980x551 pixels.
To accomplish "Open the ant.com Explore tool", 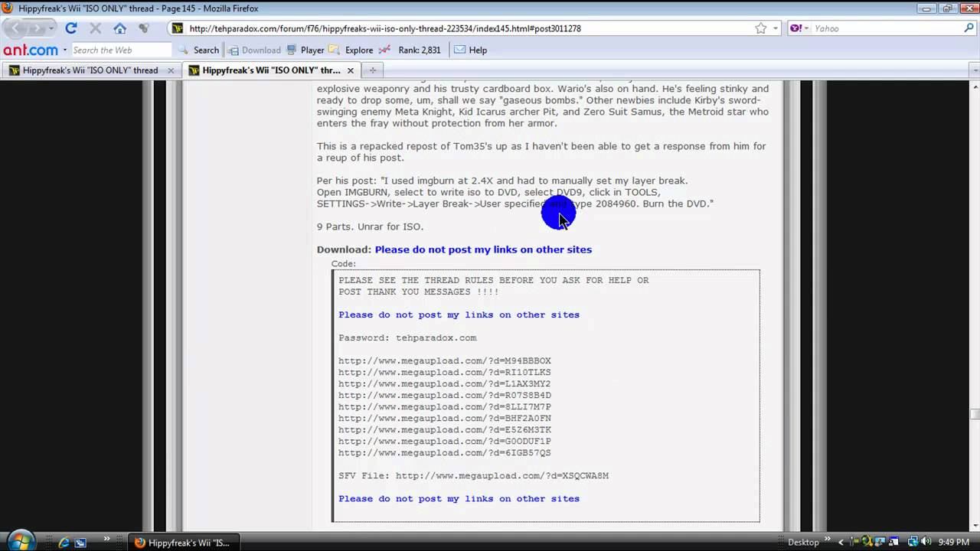I will 351,50.
